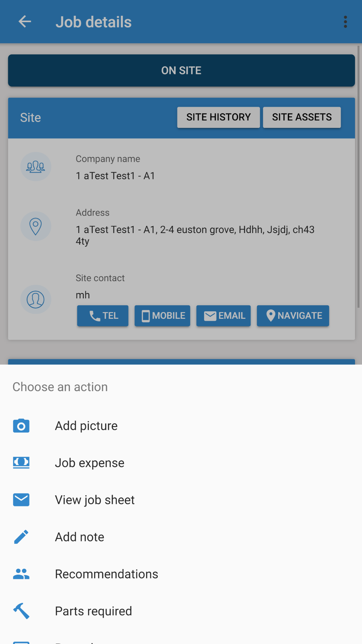Tap the back arrow icon
This screenshot has height=644, width=362.
point(24,22)
